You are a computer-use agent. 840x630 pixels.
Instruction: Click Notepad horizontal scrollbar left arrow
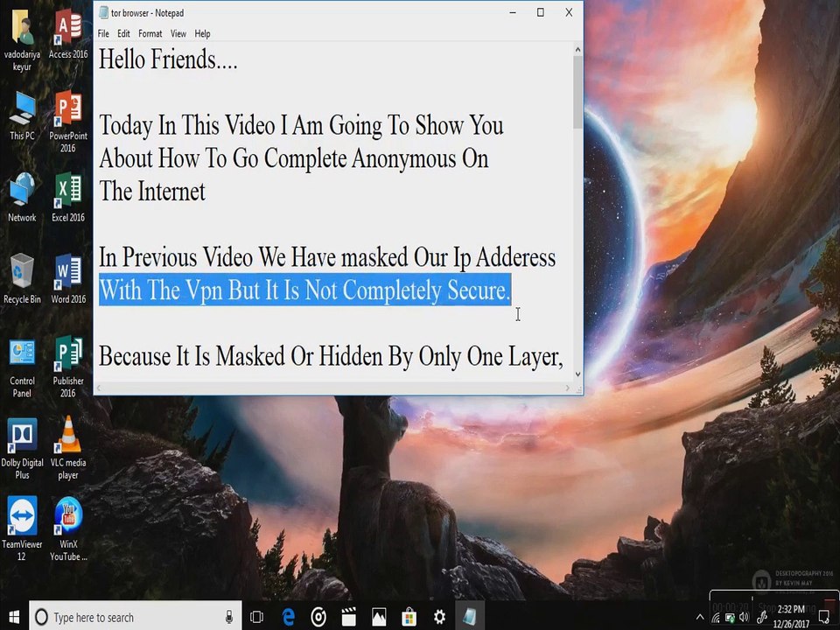tap(99, 388)
